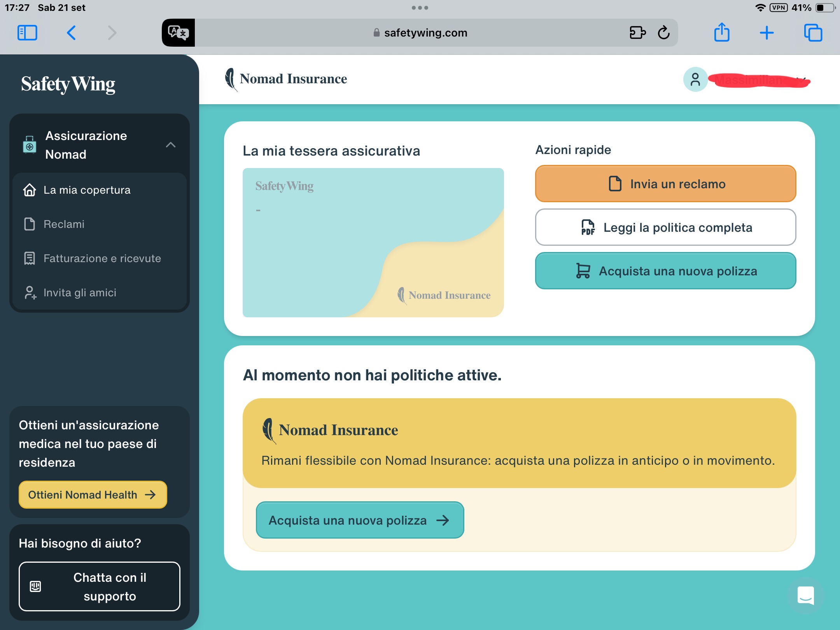The image size is (840, 630).
Task: Open Fatturazione e ricevute page
Action: (102, 259)
